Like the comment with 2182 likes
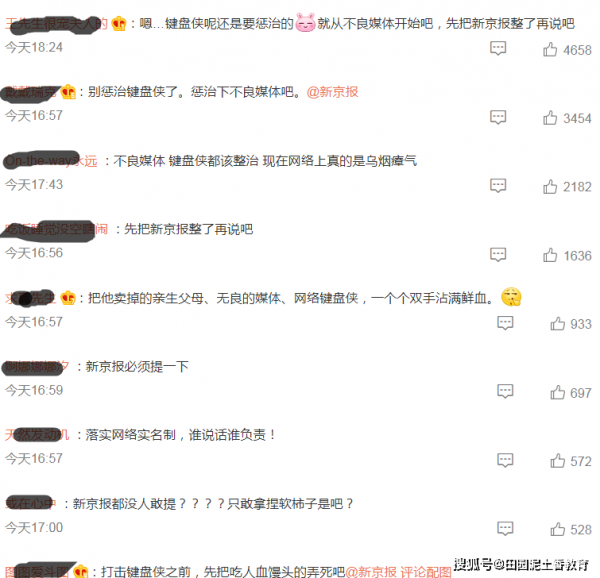 pos(550,186)
